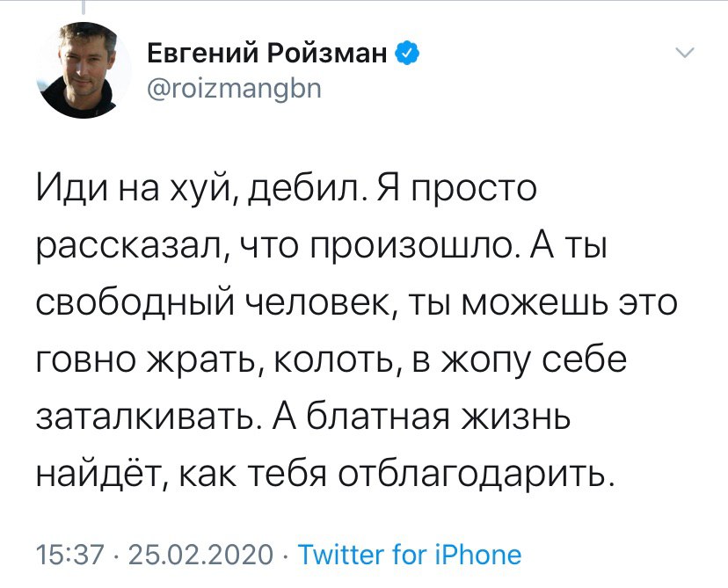Click the blue verified badge
This screenshot has height=588, width=728.
click(405, 55)
